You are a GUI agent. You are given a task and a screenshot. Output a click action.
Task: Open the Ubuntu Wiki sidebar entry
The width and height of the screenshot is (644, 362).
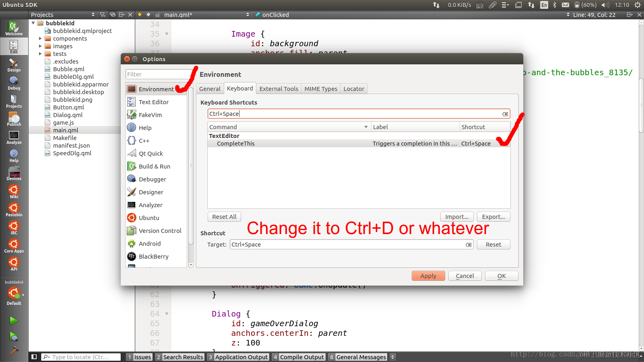tap(14, 191)
